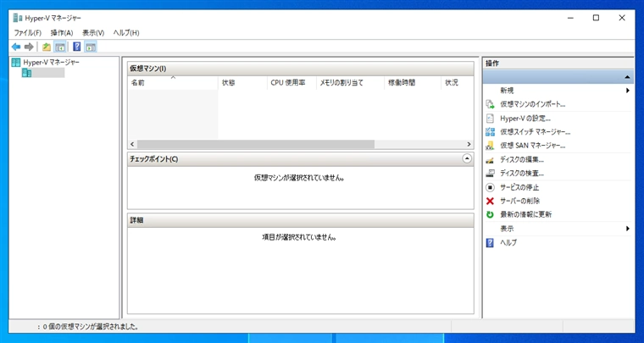Click the blue Help toolbar icon
The height and width of the screenshot is (343, 644).
77,47
